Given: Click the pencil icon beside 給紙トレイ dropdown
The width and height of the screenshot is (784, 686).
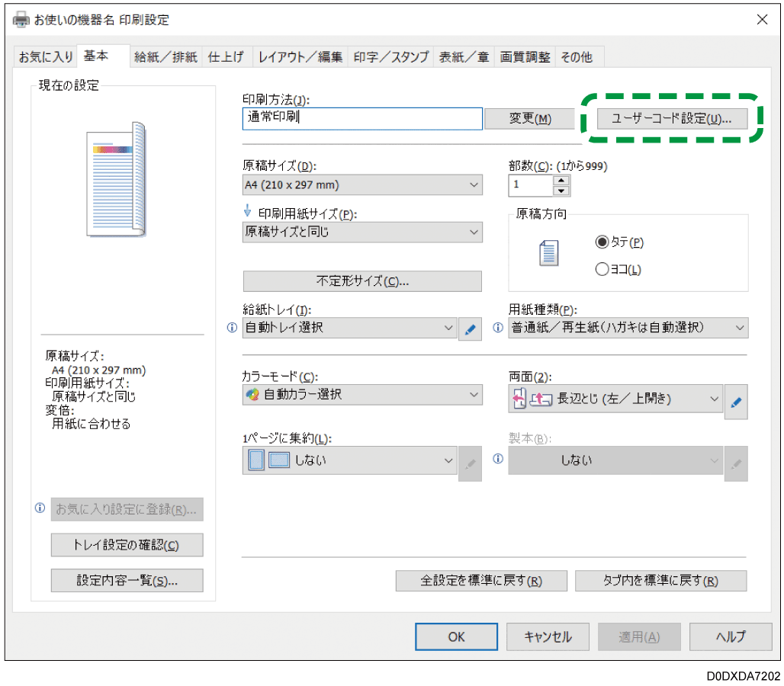Looking at the screenshot, I should click(470, 329).
